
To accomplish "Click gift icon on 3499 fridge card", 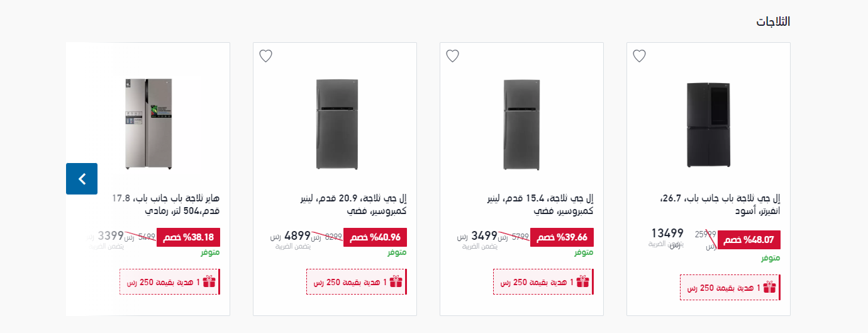I will pyautogui.click(x=583, y=281).
